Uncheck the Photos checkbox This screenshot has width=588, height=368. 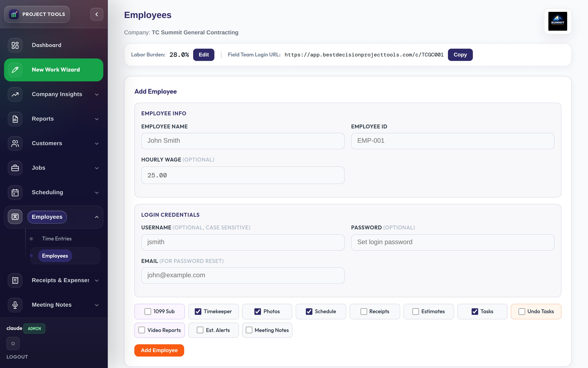(x=257, y=312)
